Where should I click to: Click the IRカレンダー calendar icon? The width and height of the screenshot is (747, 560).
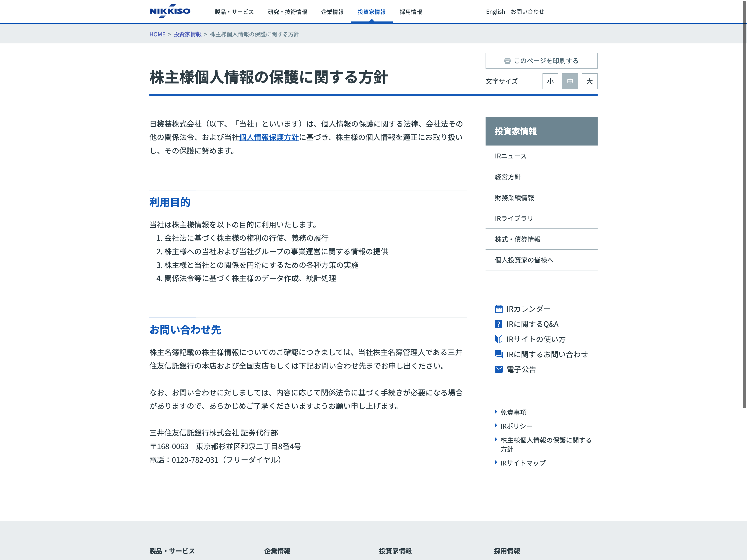point(498,309)
